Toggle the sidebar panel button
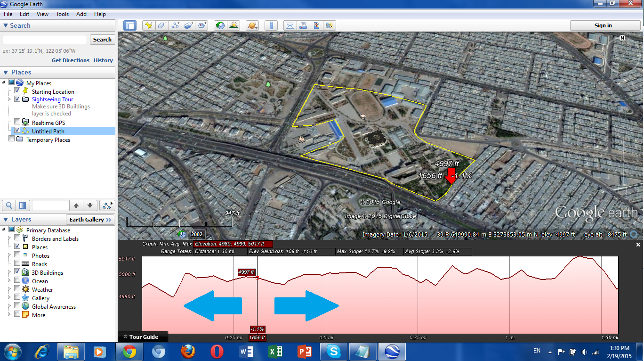The width and height of the screenshot is (644, 361). point(129,25)
